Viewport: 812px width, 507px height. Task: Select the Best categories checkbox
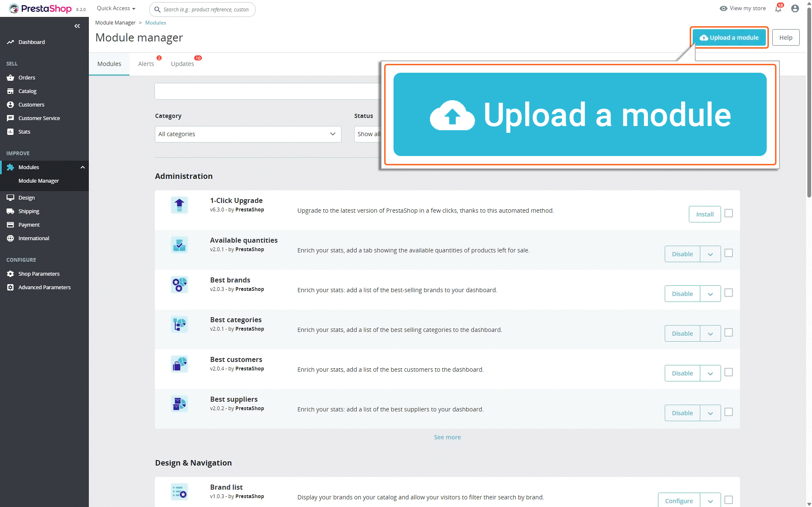coord(729,332)
